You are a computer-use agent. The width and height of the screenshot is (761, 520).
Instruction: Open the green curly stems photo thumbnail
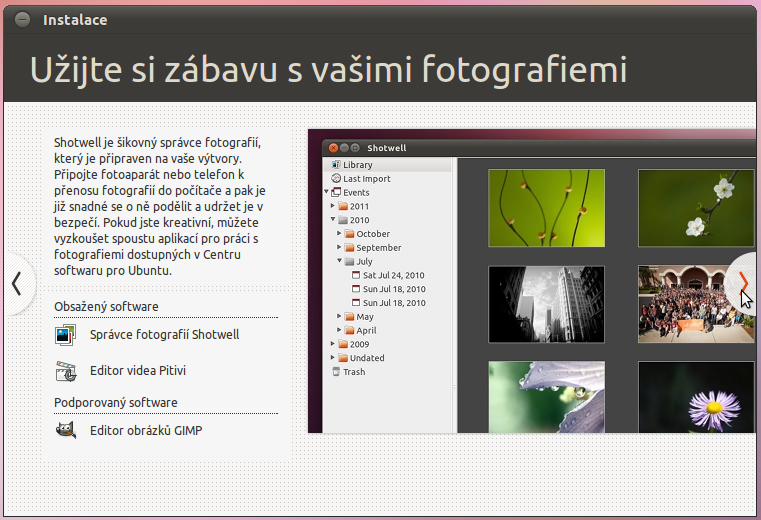pos(546,208)
